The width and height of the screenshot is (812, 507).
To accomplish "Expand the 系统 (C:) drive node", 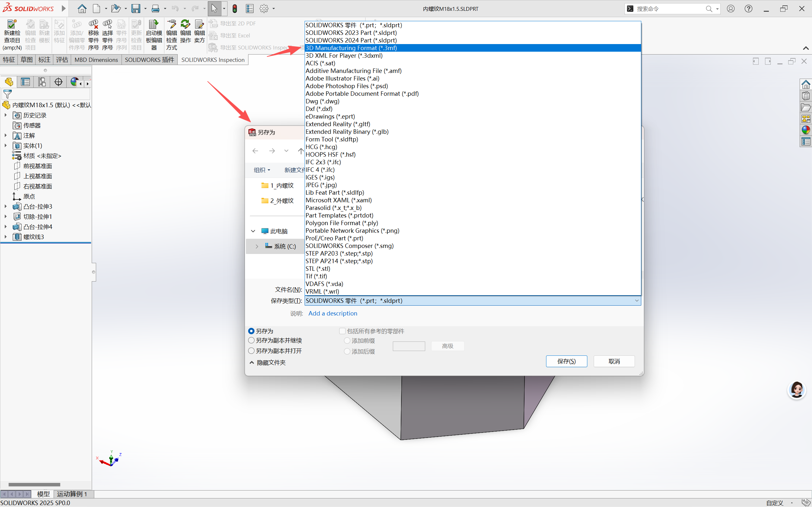I will click(x=257, y=246).
